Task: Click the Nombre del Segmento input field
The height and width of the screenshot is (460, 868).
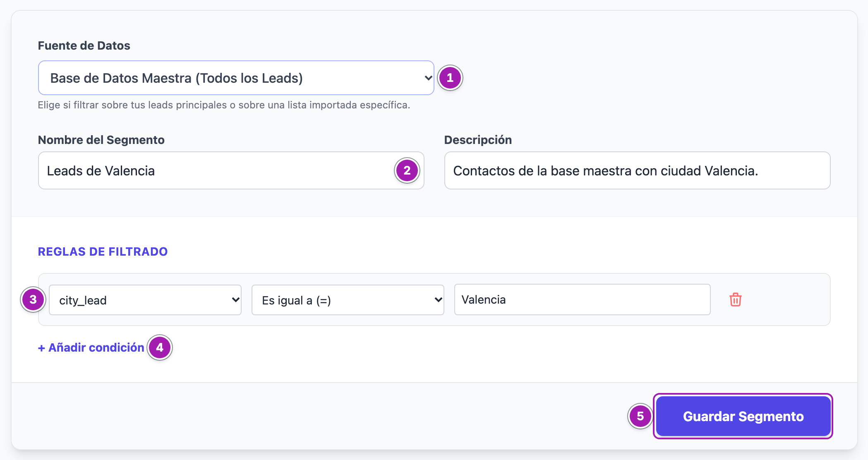Action: [x=231, y=170]
